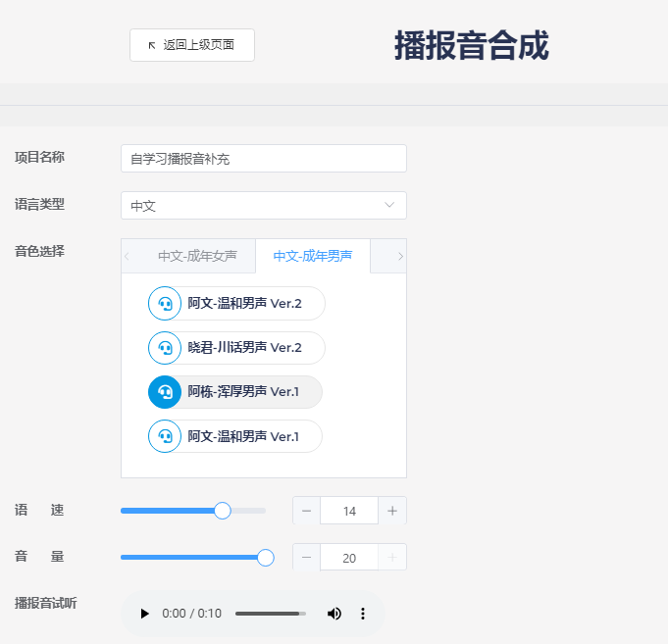The image size is (668, 644).
Task: Click the 项目名称 input field
Action: 263,159
